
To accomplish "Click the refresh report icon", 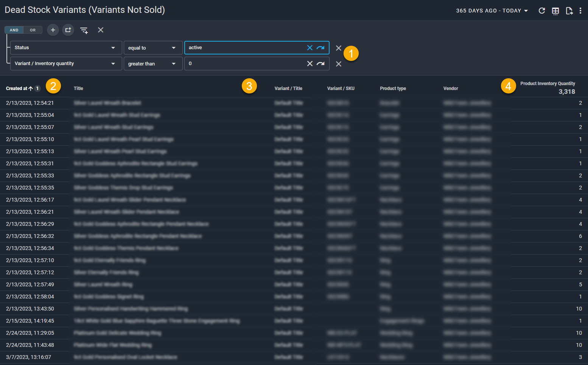I will tap(541, 11).
